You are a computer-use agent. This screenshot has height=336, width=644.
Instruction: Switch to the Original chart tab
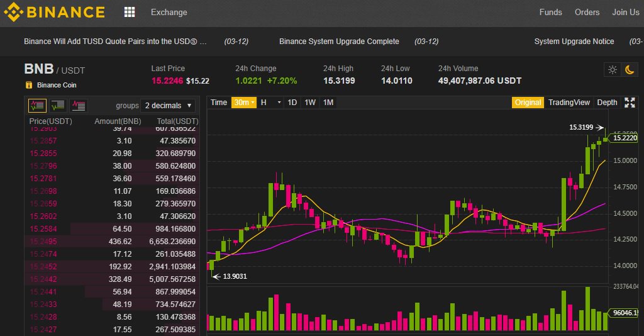tap(528, 103)
